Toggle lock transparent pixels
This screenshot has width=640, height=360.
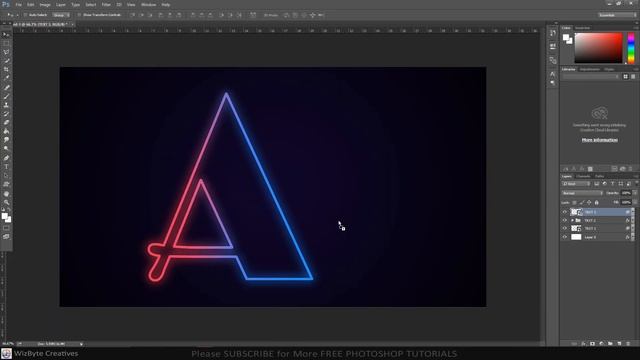[574, 202]
